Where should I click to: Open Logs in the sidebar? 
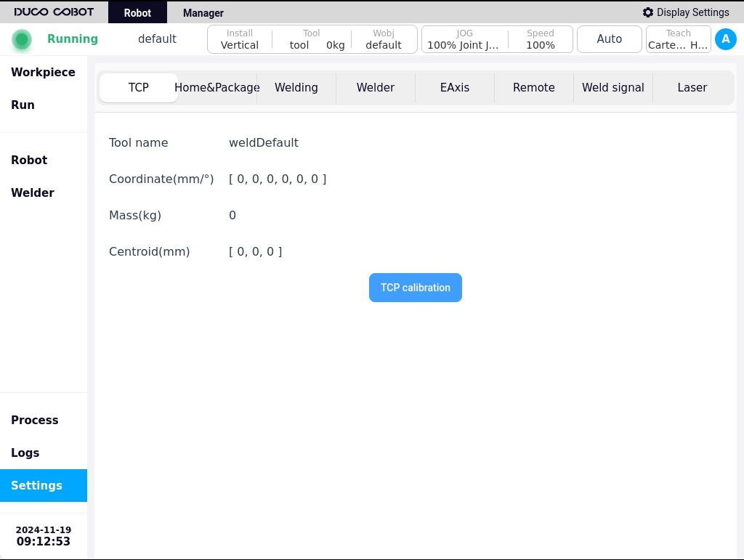[x=25, y=453]
